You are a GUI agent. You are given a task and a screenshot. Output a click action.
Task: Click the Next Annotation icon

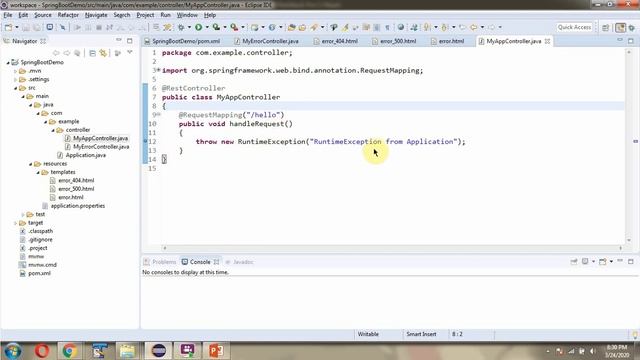tap(427, 27)
